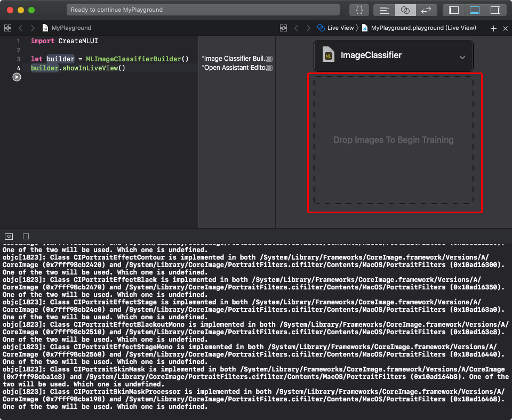Screen dimensions: 512x420
Task: Click the Drop Images To Begin Training area
Action: 394,140
